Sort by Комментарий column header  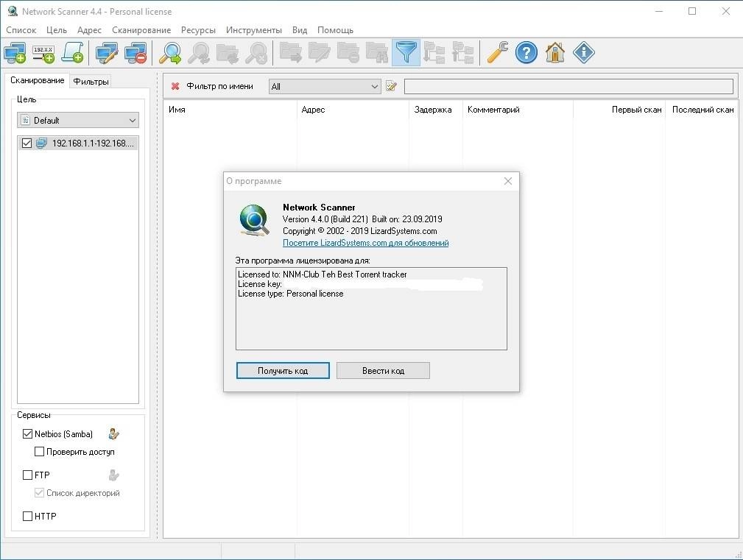coord(518,110)
